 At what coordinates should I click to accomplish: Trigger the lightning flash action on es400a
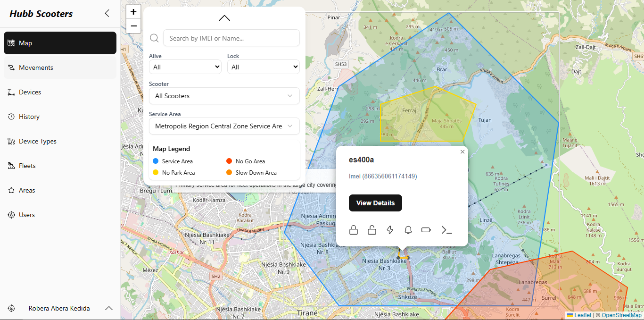pyautogui.click(x=389, y=230)
